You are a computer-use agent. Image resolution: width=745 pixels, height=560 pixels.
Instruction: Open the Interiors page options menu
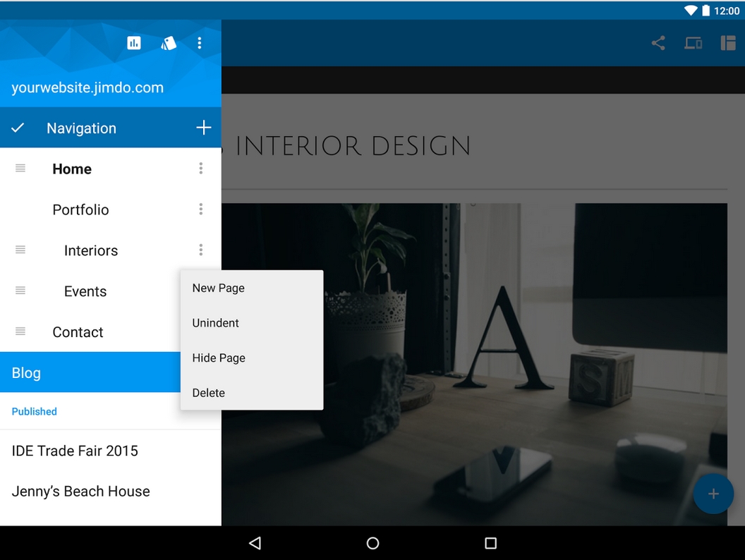(201, 250)
